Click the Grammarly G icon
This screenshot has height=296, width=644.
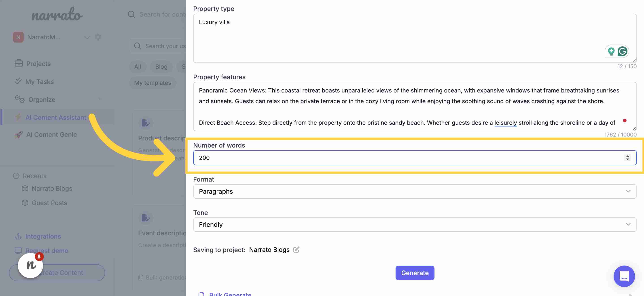click(x=622, y=51)
